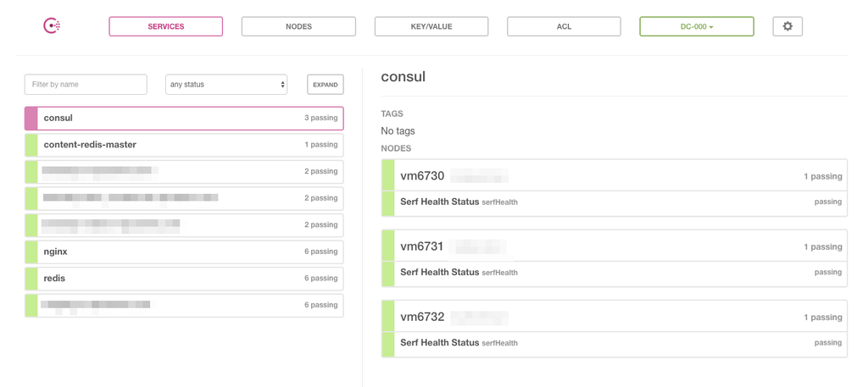The width and height of the screenshot is (868, 387).
Task: Click the green status bar of nginx
Action: [x=31, y=252]
